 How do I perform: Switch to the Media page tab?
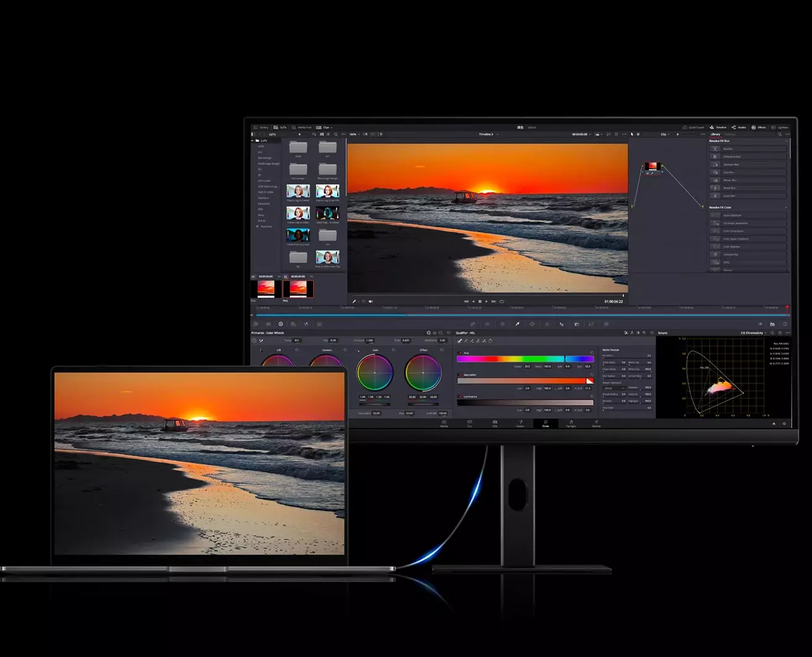point(444,424)
